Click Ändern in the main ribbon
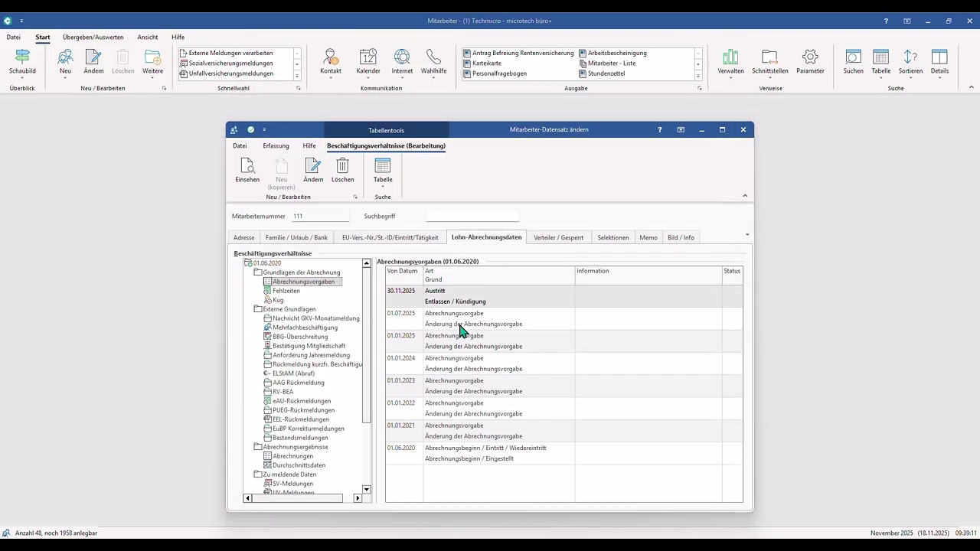This screenshot has height=551, width=980. [93, 63]
